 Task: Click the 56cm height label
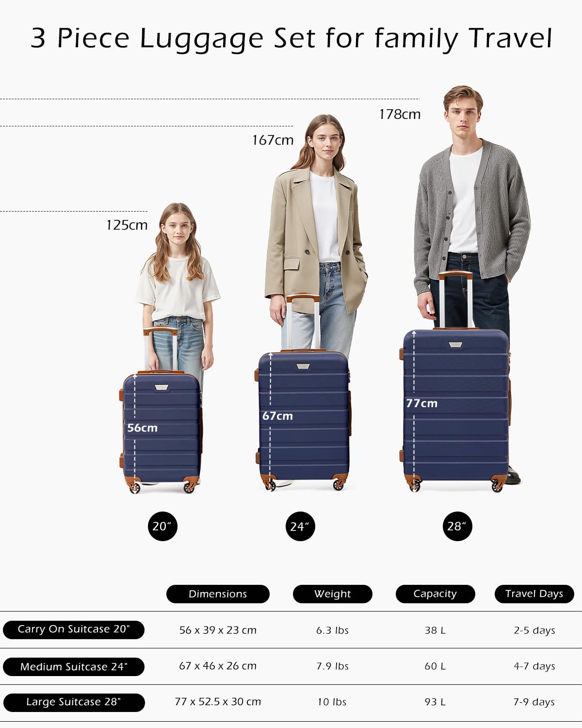click(143, 428)
